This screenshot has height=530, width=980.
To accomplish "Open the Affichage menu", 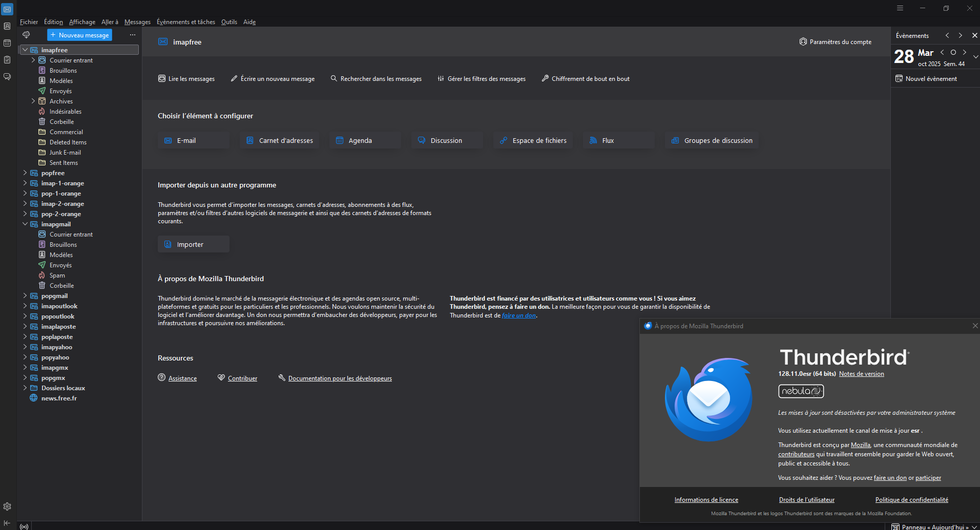I will [x=82, y=22].
